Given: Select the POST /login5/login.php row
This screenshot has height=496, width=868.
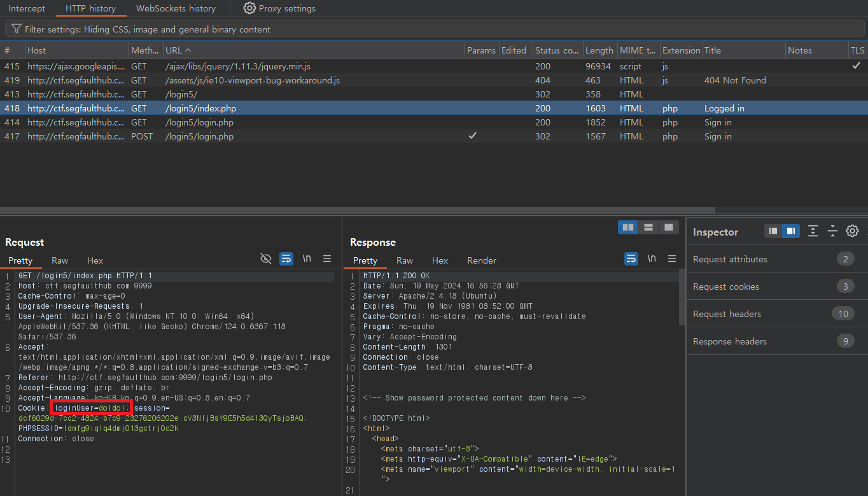Looking at the screenshot, I should coord(199,136).
